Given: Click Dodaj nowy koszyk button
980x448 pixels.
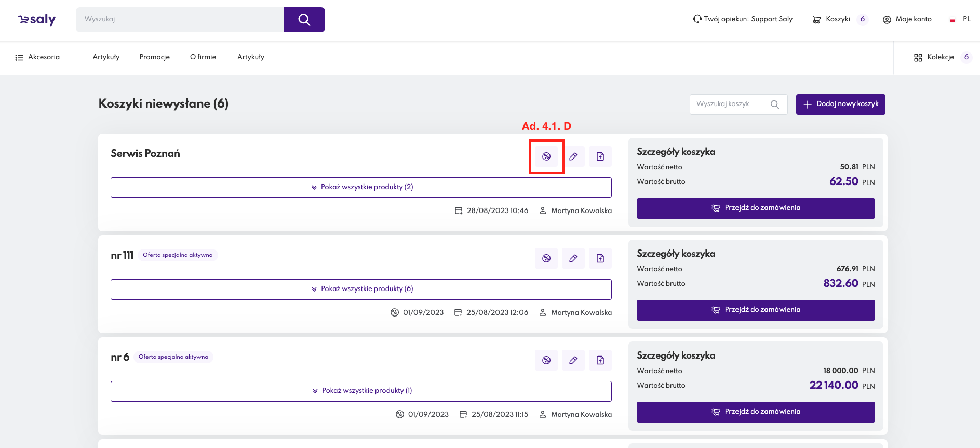Looking at the screenshot, I should (x=840, y=104).
